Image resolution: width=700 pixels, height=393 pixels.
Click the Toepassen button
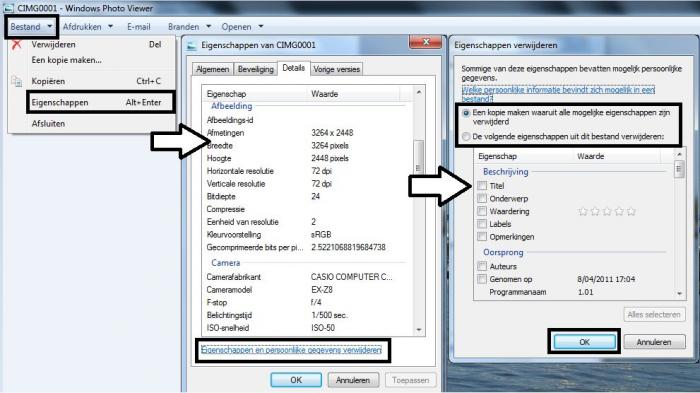[x=410, y=380]
